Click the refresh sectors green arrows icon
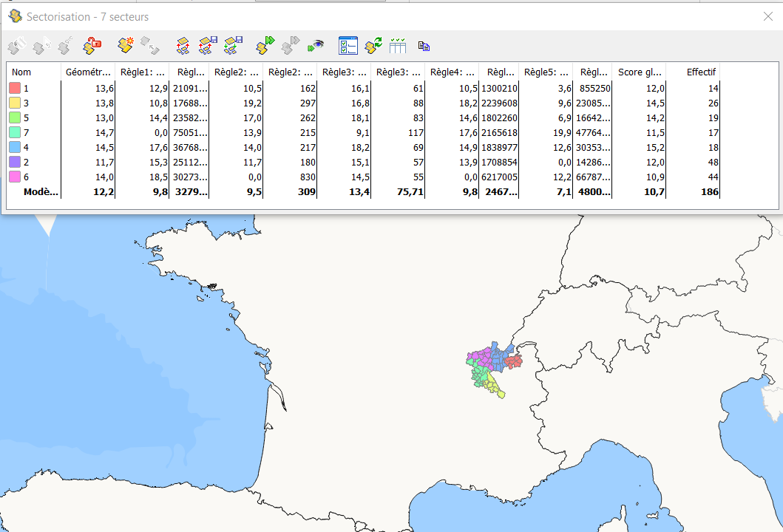 (x=374, y=46)
